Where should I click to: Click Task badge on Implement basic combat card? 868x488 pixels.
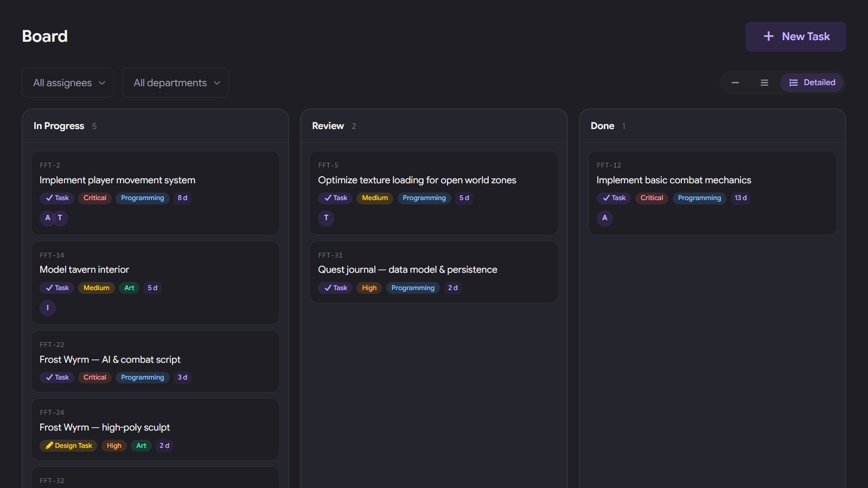tap(614, 198)
